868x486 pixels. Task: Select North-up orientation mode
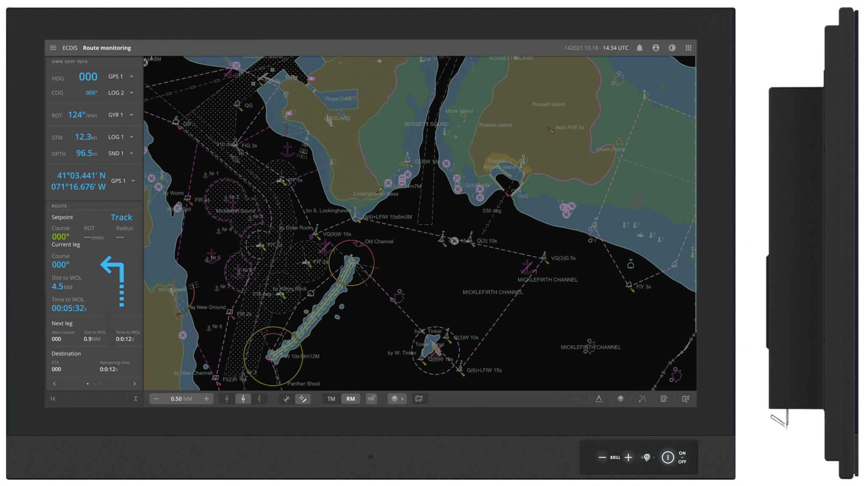tap(243, 399)
